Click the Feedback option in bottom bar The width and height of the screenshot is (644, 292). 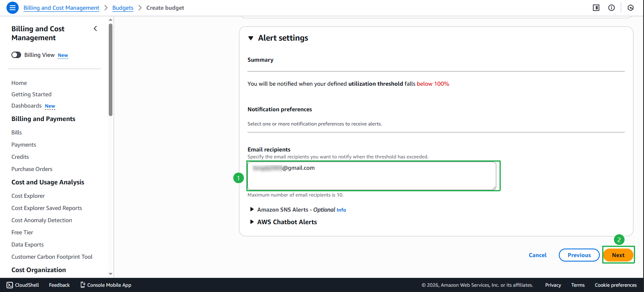pyautogui.click(x=59, y=285)
